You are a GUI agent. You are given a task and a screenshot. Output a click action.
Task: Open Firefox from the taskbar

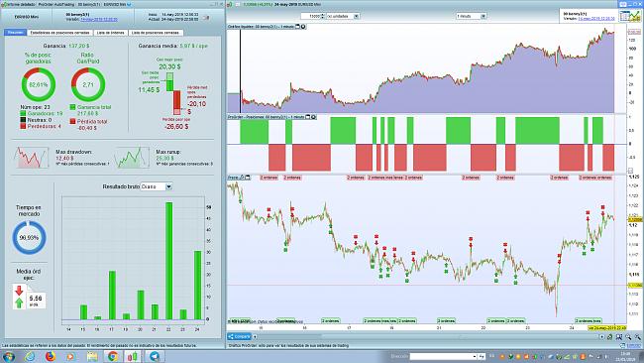51,356
